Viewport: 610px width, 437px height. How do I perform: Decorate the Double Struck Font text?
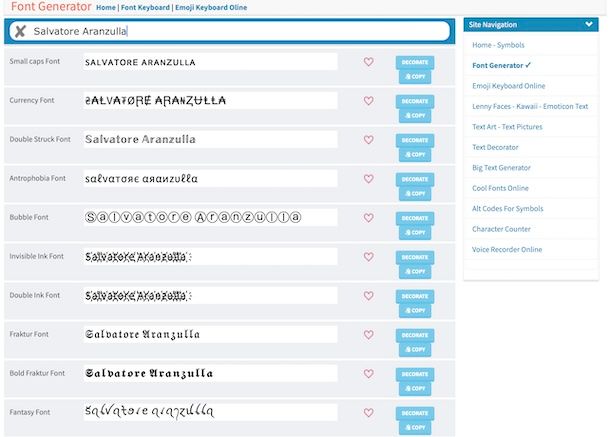pos(415,140)
